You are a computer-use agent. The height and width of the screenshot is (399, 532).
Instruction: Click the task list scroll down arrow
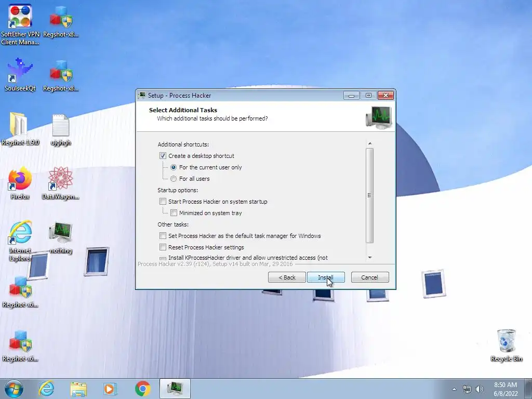click(370, 258)
